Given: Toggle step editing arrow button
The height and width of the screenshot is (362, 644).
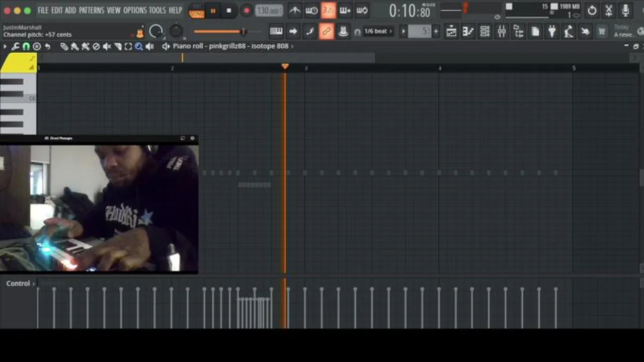Looking at the screenshot, I should pos(293,32).
